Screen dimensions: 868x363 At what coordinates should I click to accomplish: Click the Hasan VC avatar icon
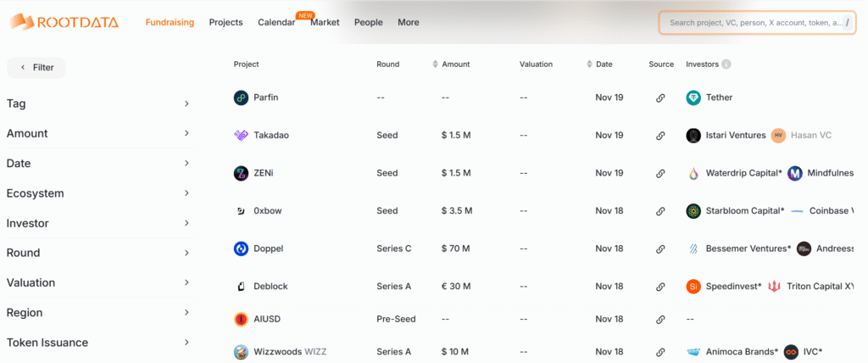click(x=778, y=135)
